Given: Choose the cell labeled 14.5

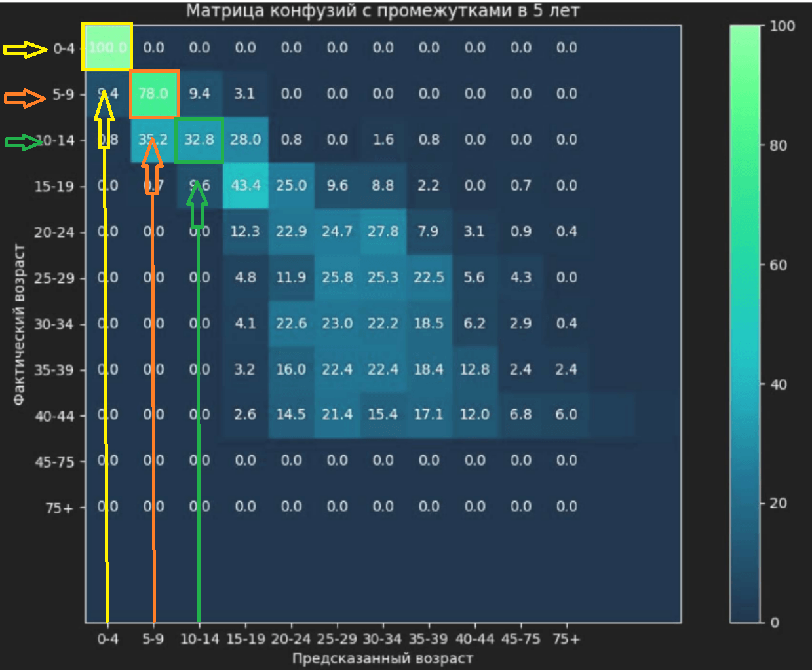Looking at the screenshot, I should coord(291,415).
